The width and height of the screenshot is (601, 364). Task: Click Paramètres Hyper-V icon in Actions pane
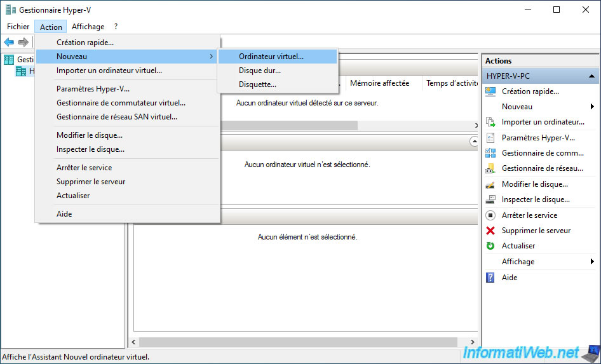point(490,138)
